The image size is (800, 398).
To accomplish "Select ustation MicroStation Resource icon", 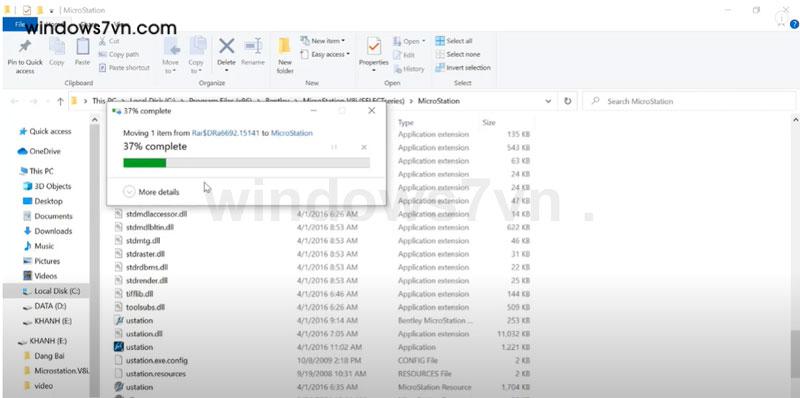I will tap(118, 387).
